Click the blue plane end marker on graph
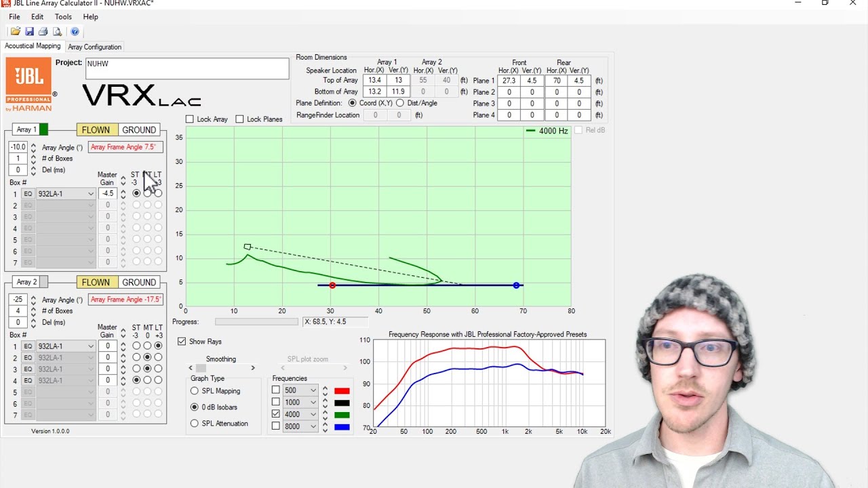The image size is (868, 488). [x=517, y=285]
